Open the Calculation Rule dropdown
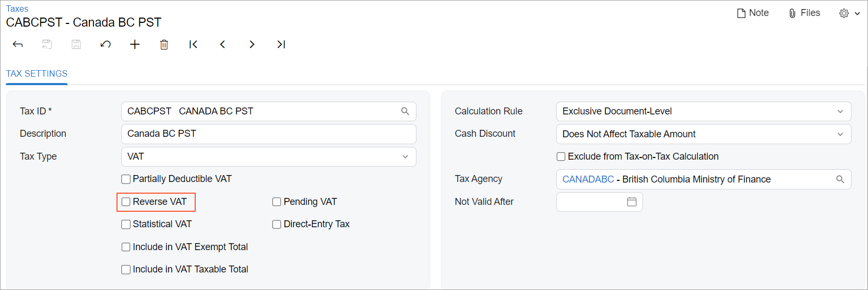Viewport: 868px width, 290px height. coord(840,112)
